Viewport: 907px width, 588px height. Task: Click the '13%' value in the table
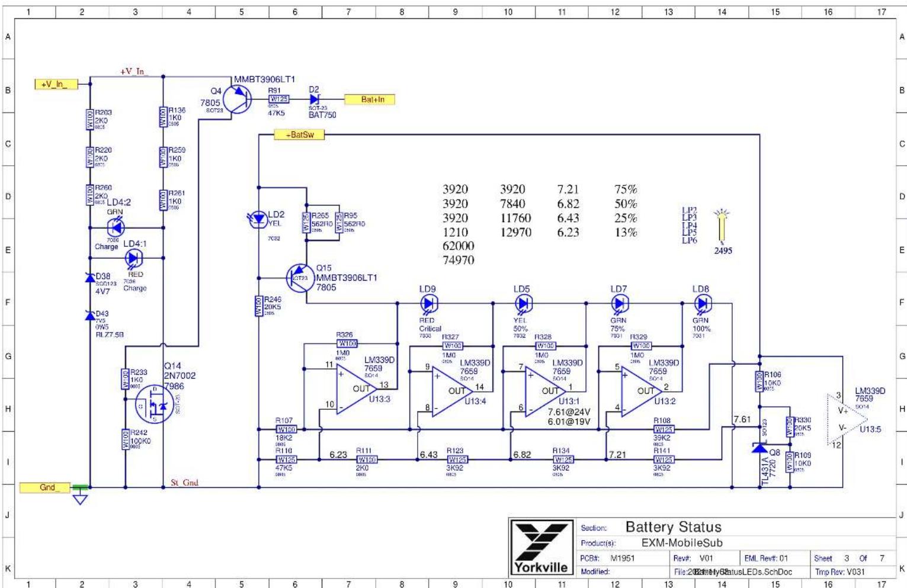626,232
